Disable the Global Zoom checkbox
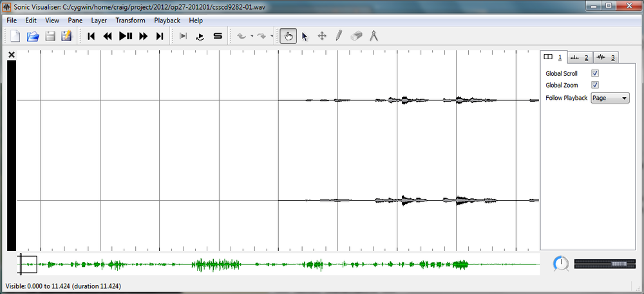The width and height of the screenshot is (644, 294). pos(595,85)
